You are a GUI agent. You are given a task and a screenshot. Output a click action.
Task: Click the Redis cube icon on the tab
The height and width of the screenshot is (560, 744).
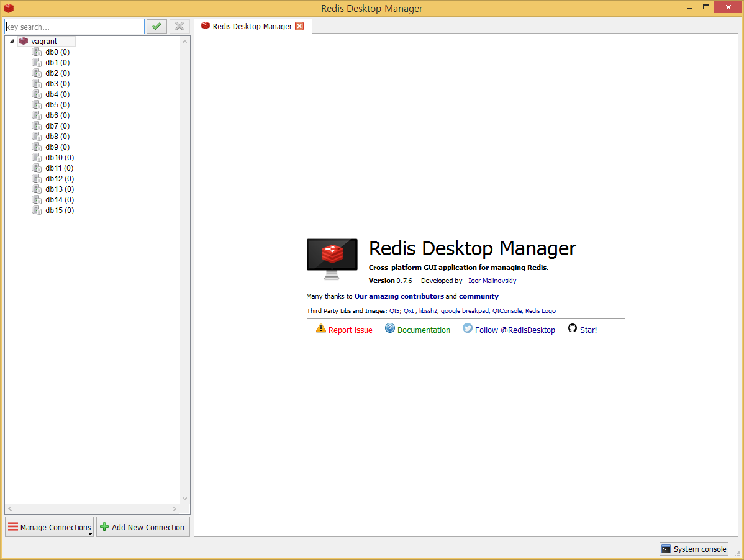point(206,25)
